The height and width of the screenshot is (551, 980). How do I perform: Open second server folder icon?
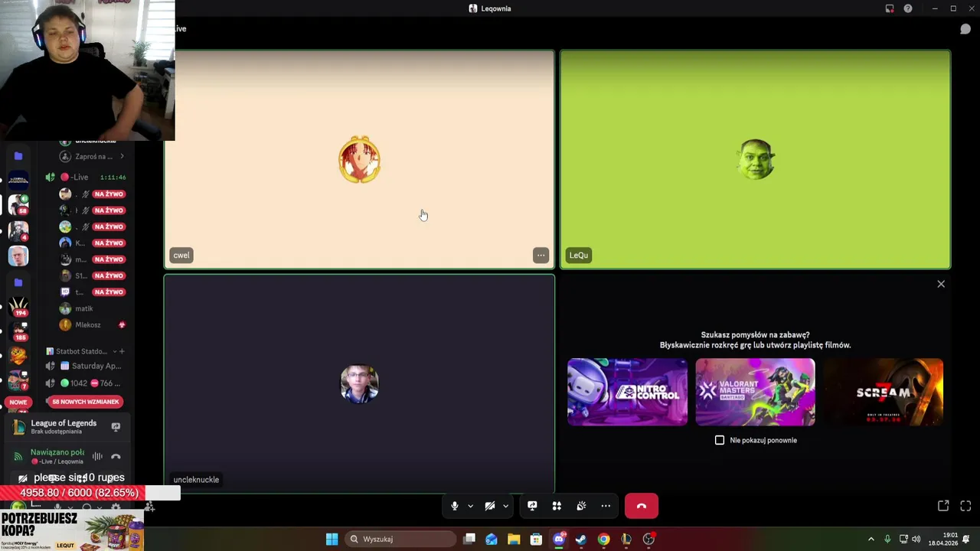click(x=18, y=282)
